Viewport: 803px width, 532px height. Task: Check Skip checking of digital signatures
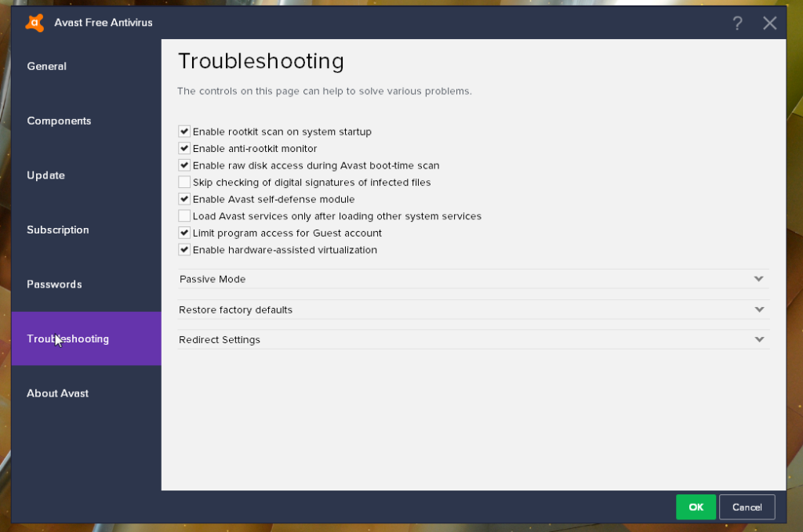184,182
